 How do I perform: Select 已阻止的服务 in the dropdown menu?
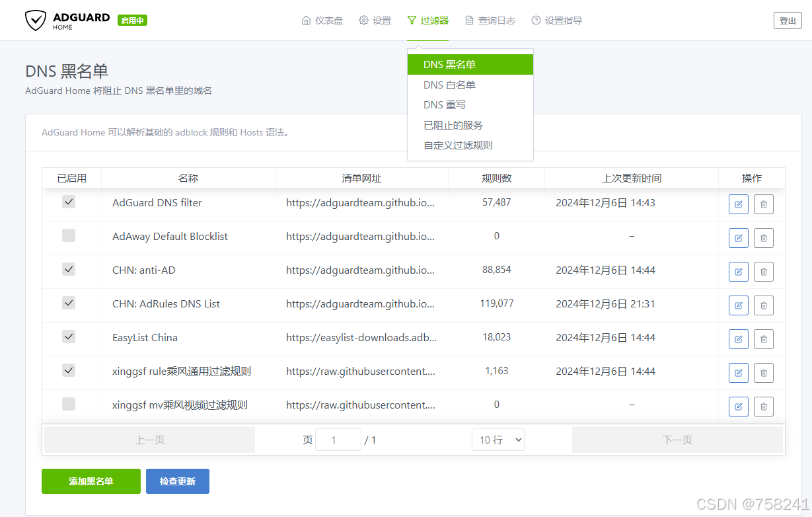(470, 125)
